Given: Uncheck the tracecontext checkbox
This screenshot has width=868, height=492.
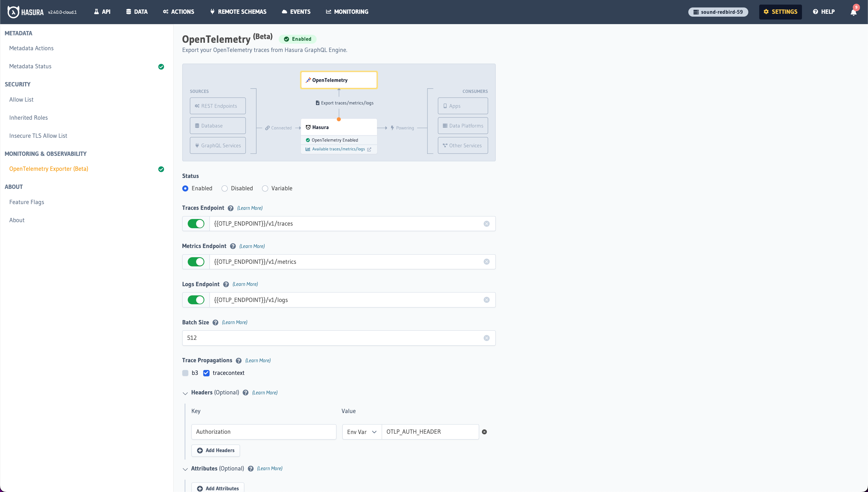Looking at the screenshot, I should click(x=206, y=373).
